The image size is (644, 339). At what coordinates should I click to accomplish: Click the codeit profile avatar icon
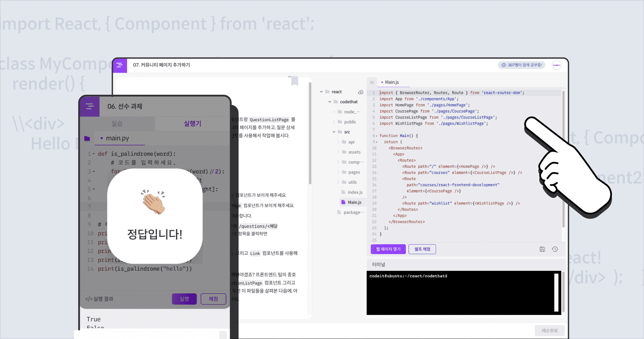556,65
